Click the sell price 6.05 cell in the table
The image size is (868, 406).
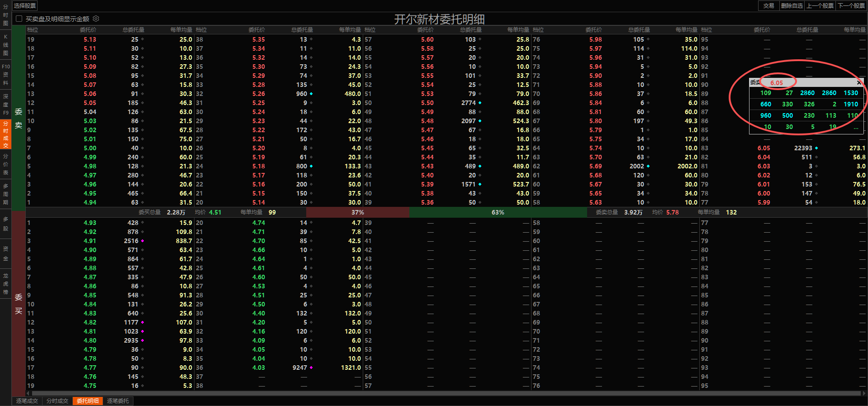point(764,148)
